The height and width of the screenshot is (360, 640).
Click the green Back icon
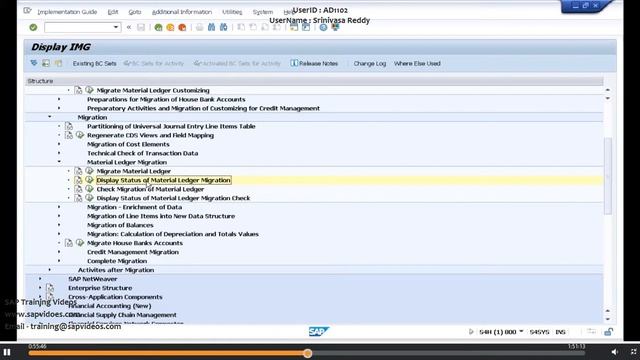158,27
